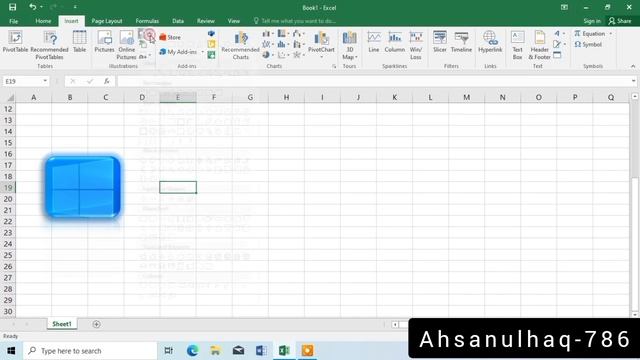640x360 pixels.
Task: Insert a Win/Loss sparkline
Action: click(x=416, y=45)
